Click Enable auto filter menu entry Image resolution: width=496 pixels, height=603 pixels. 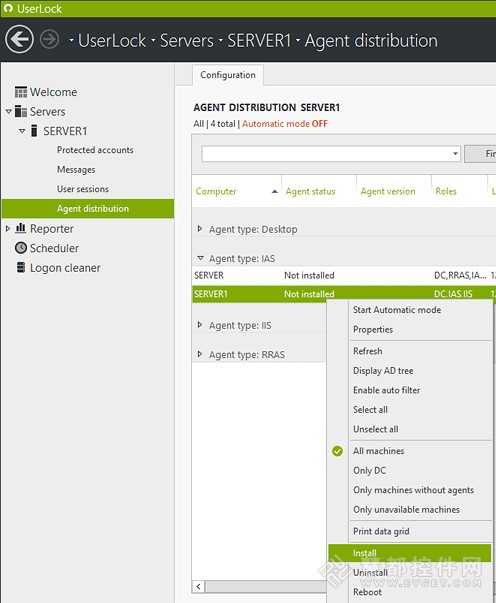[386, 390]
